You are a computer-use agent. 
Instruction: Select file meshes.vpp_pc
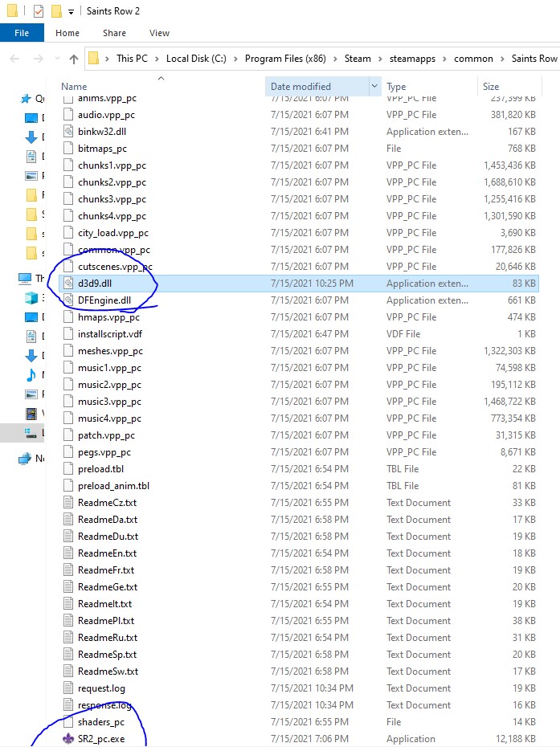[111, 351]
